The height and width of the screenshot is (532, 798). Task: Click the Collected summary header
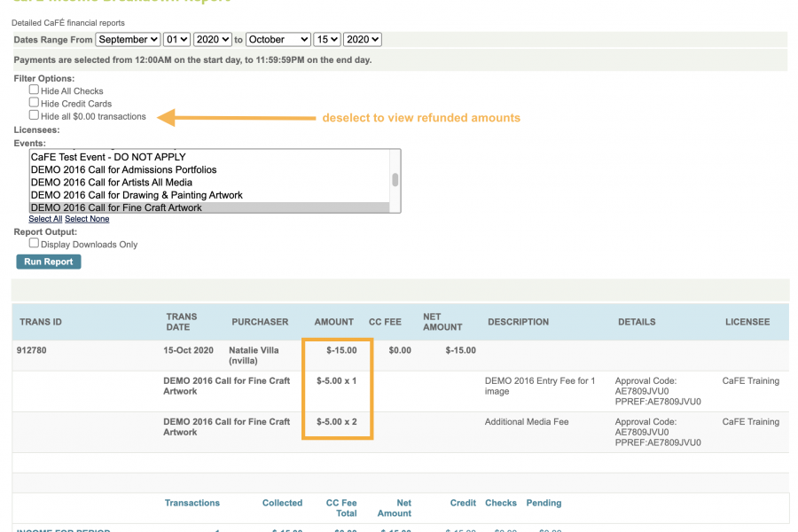[282, 503]
